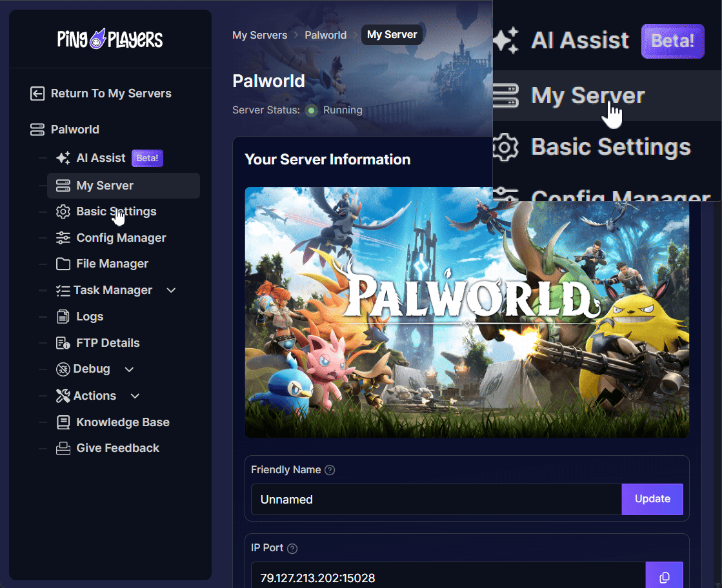Click the Server Status label
This screenshot has height=588, width=722.
coord(266,110)
